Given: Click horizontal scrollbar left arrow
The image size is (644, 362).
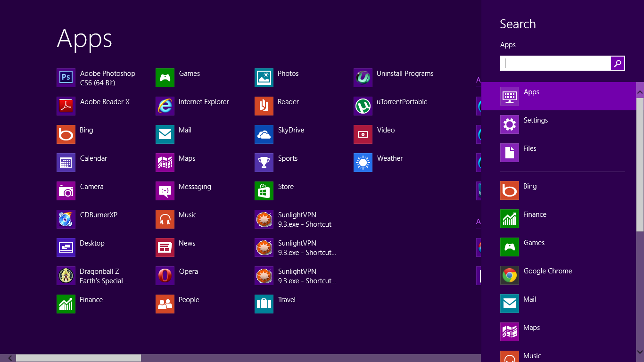Looking at the screenshot, I should pyautogui.click(x=10, y=358).
